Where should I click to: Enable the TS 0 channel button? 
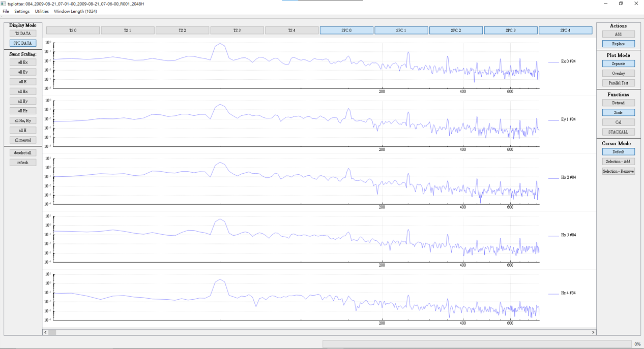73,30
